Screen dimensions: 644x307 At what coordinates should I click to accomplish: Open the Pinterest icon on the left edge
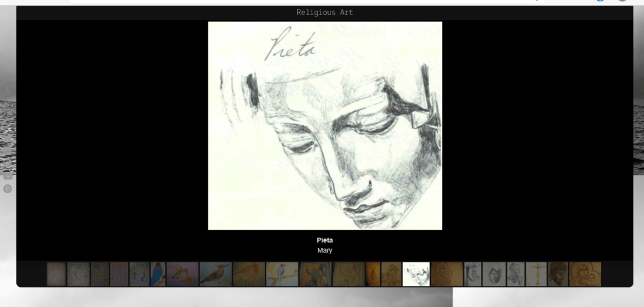pos(8,189)
